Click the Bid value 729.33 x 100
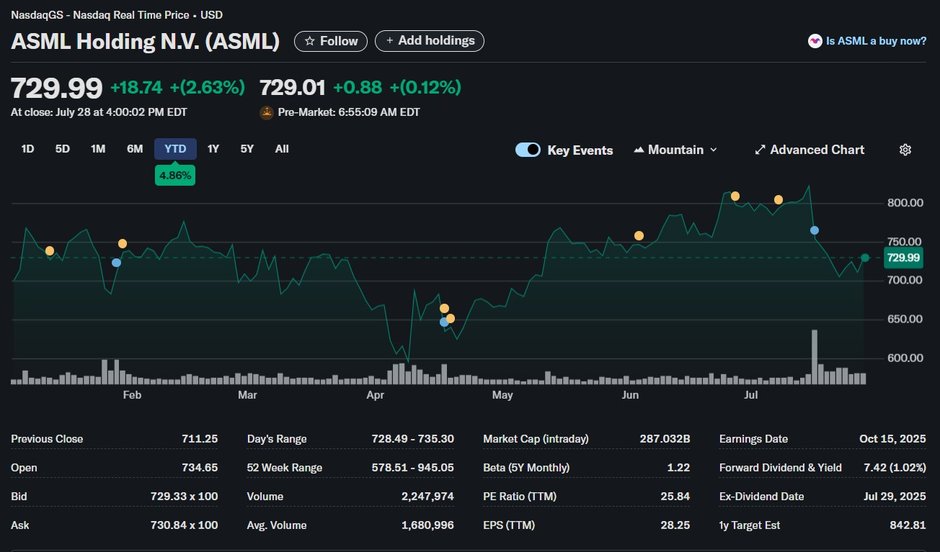Viewport: 940px width, 552px height. [x=184, y=496]
